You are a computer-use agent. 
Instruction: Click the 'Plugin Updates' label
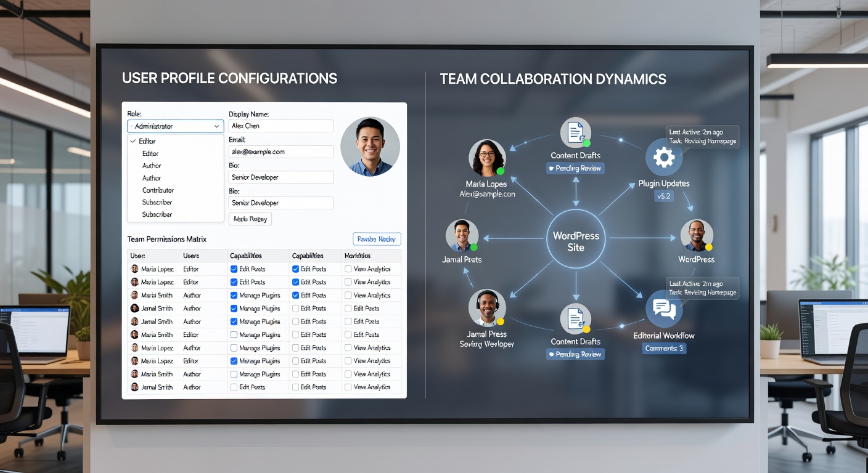click(x=664, y=184)
